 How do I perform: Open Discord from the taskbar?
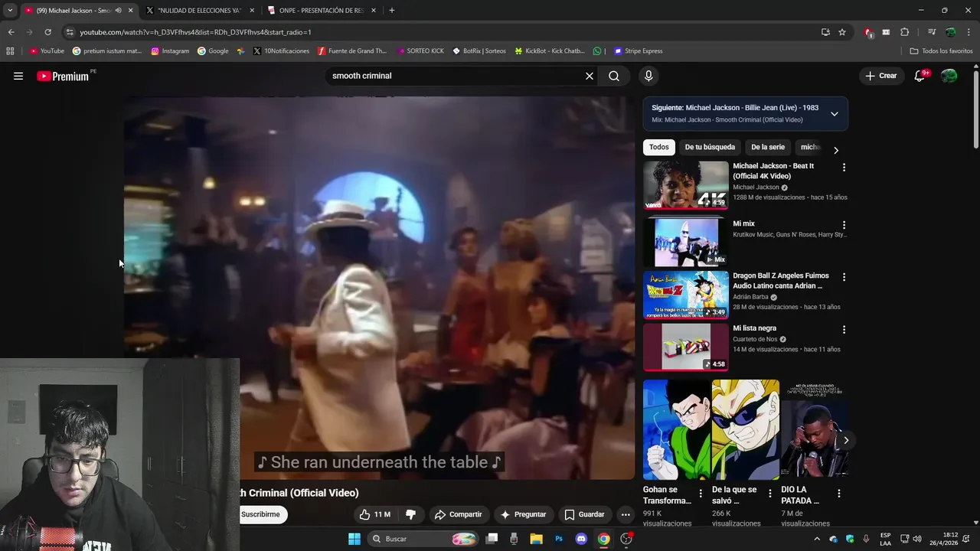click(581, 539)
